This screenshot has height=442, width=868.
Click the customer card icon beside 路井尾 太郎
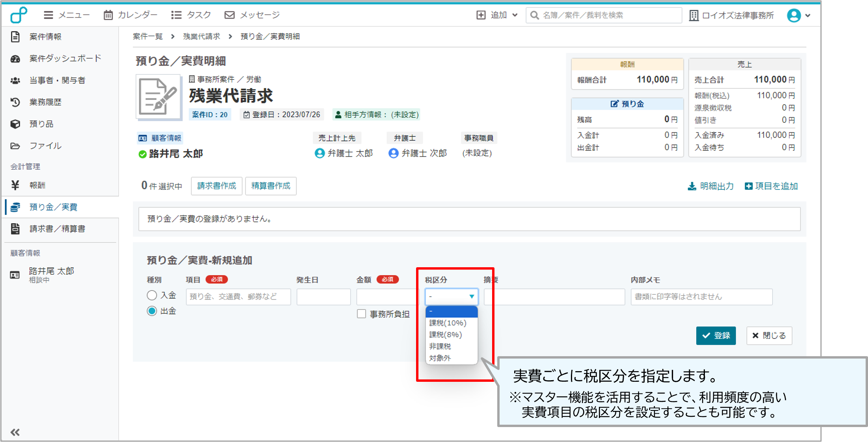(x=15, y=275)
